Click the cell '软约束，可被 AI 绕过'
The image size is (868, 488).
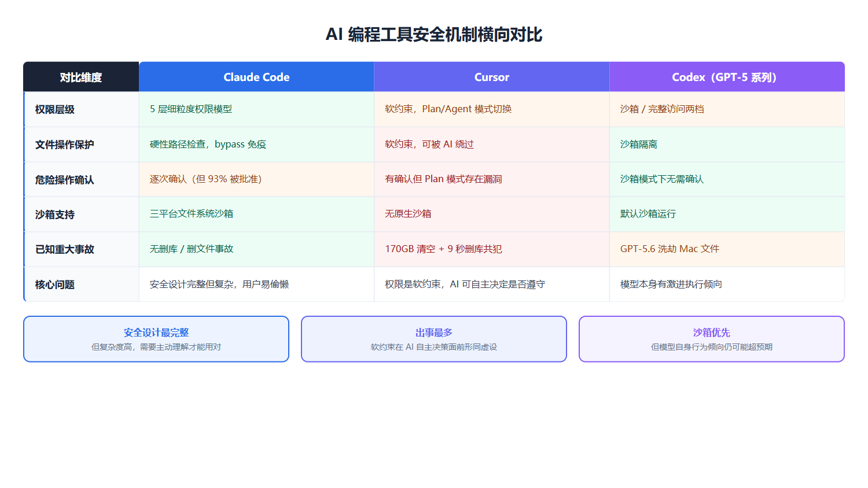coord(492,145)
